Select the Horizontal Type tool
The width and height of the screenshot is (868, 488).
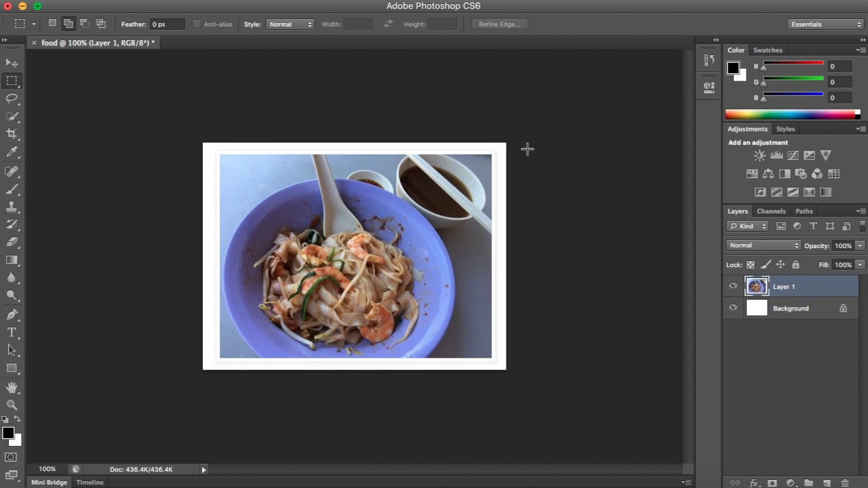click(x=12, y=332)
